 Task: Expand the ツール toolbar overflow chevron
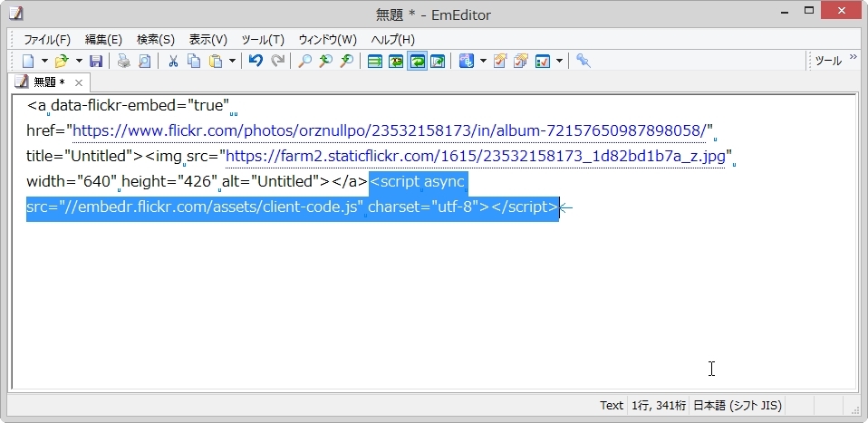pos(854,57)
